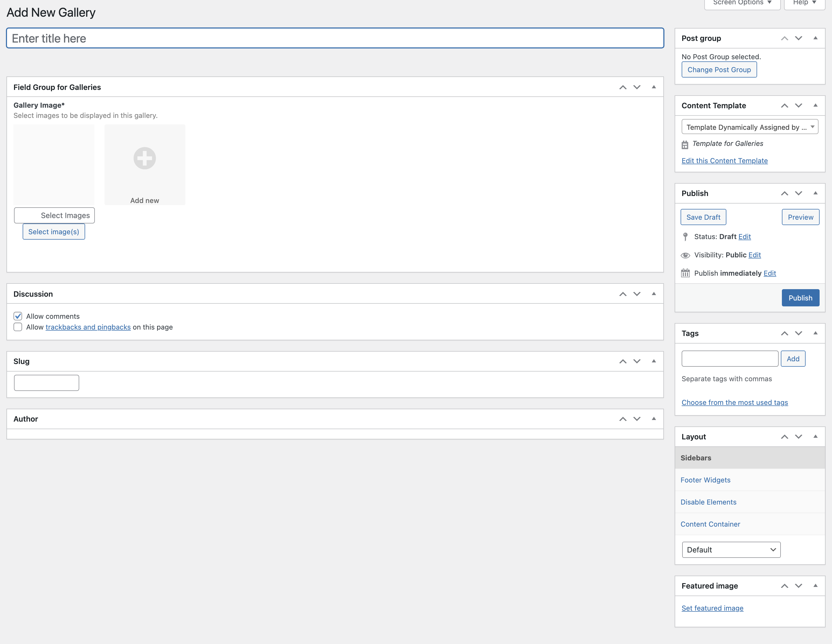Image resolution: width=832 pixels, height=644 pixels.
Task: Move Discussion panel down
Action: click(637, 294)
